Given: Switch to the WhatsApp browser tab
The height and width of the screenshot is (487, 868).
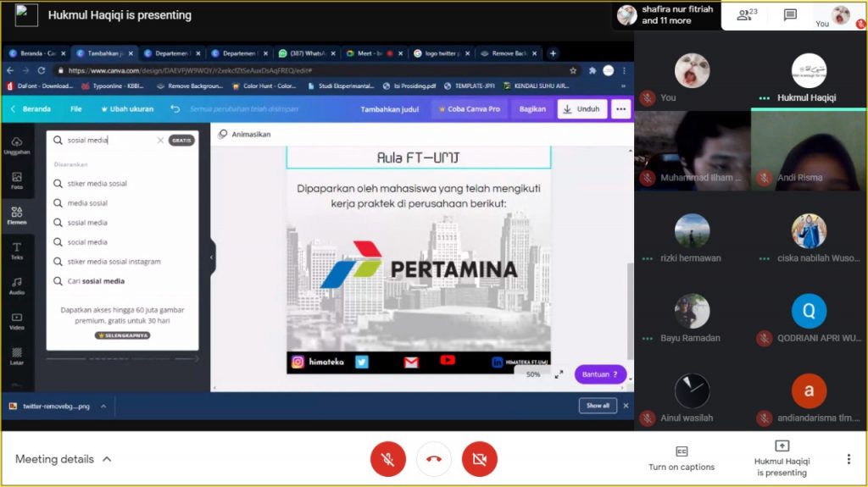Looking at the screenshot, I should (x=306, y=53).
